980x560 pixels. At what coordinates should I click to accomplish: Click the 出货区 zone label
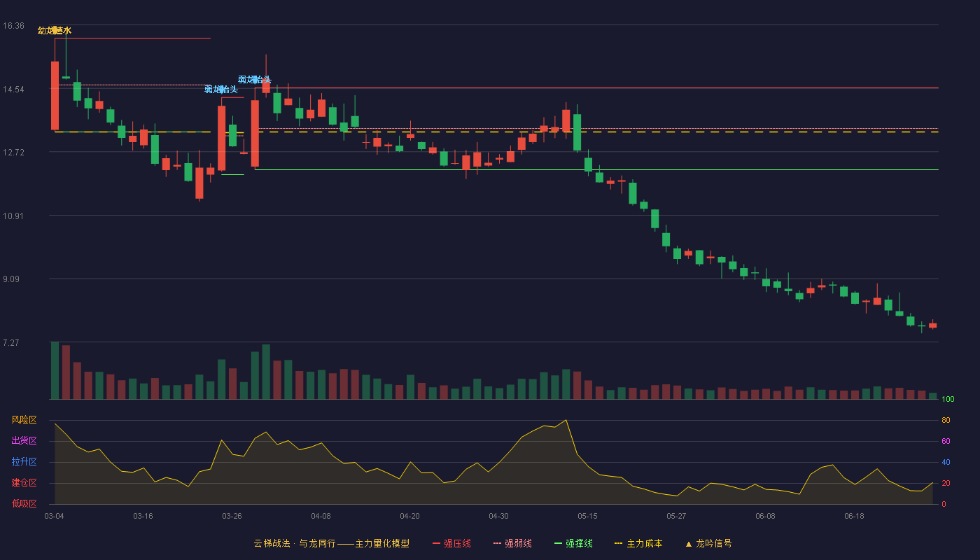pos(24,441)
